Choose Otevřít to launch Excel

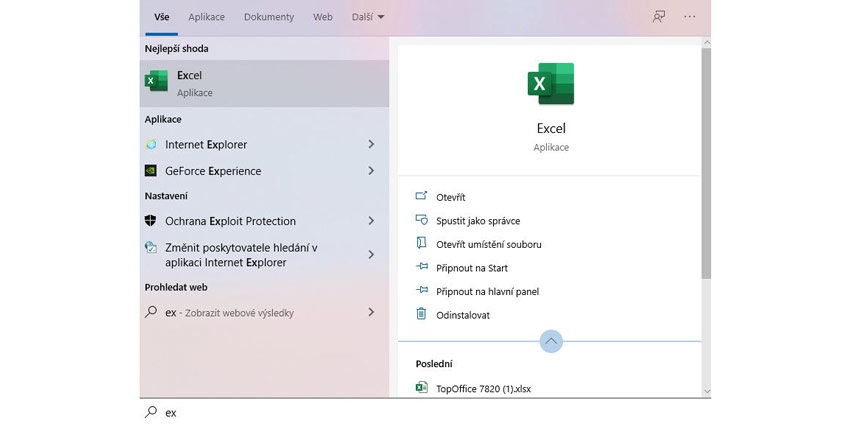pyautogui.click(x=450, y=197)
